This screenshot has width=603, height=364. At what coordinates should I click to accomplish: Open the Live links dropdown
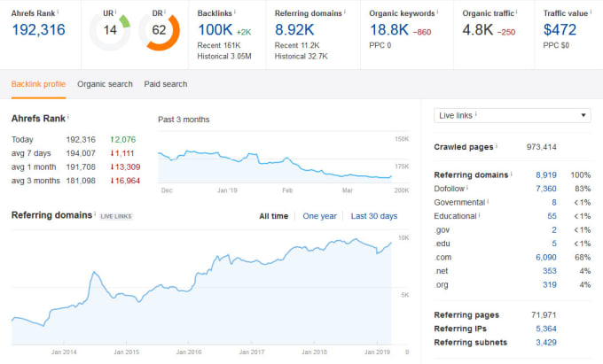click(513, 115)
